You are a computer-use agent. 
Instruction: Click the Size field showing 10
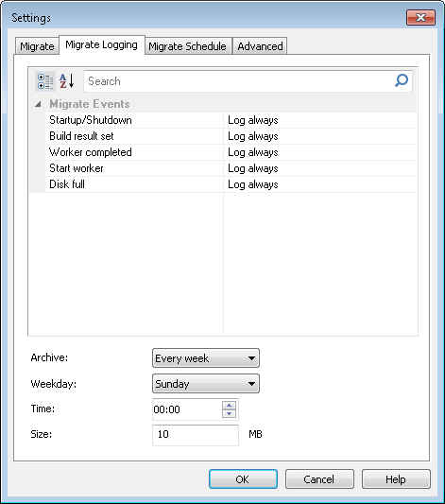click(x=196, y=435)
